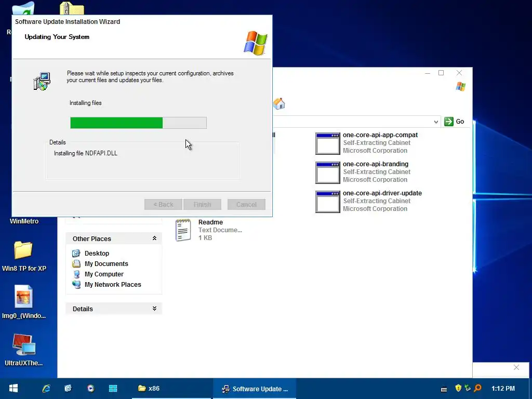Click the Desktop link icon
Image resolution: width=532 pixels, height=399 pixels.
(76, 254)
